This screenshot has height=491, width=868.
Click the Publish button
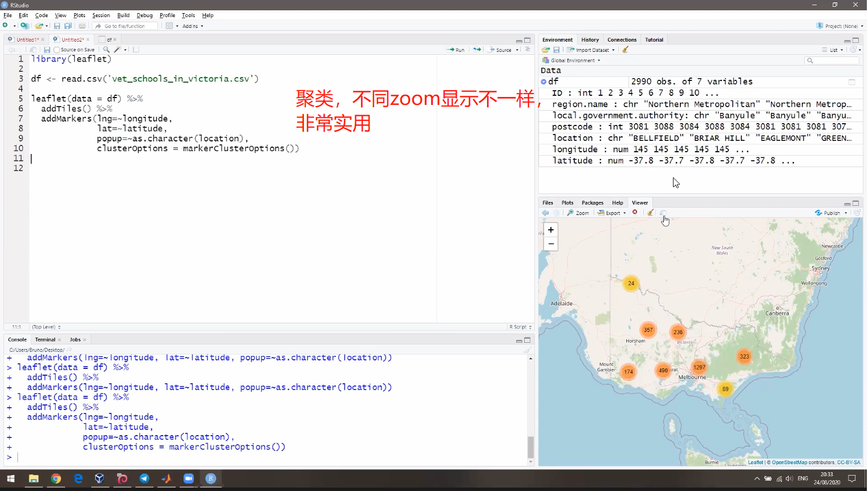pos(828,213)
